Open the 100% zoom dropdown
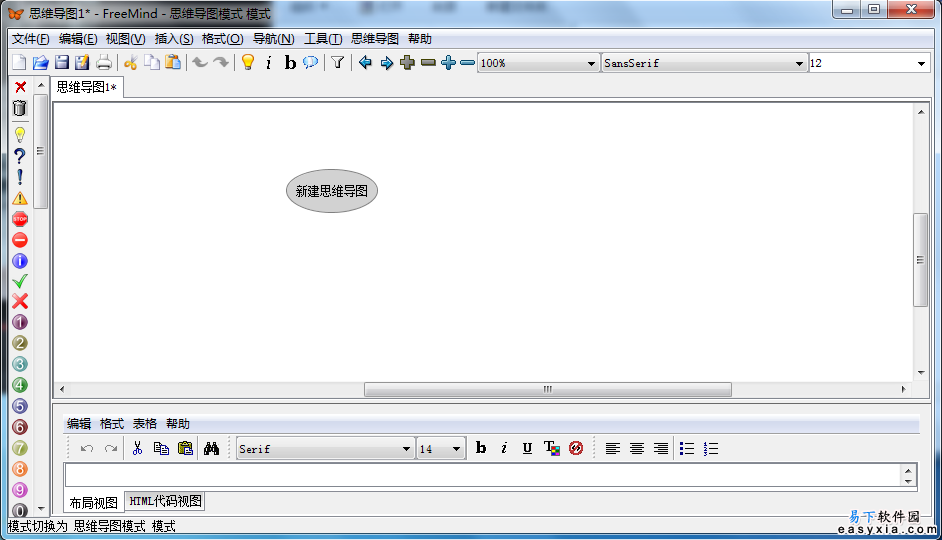 591,63
